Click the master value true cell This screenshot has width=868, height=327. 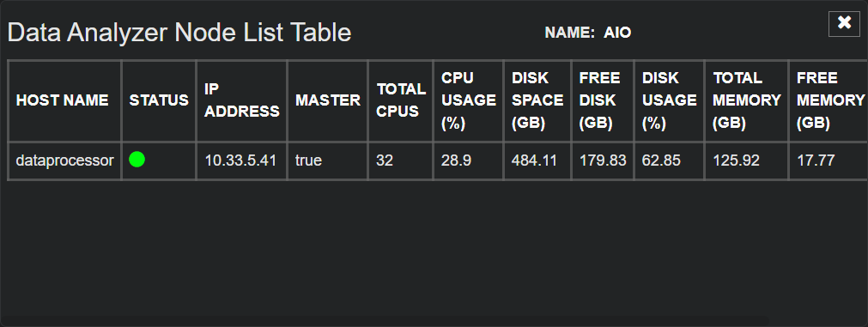tap(327, 161)
